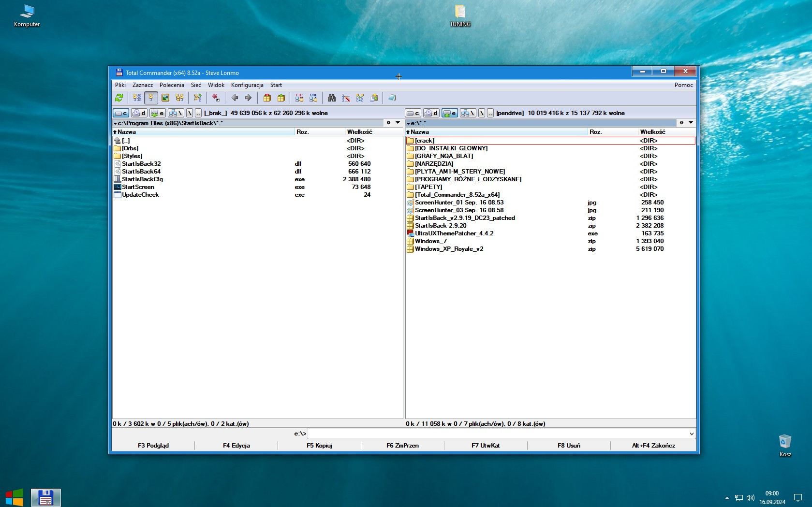Expand the command line history dropdown
This screenshot has height=507, width=812.
[692, 434]
